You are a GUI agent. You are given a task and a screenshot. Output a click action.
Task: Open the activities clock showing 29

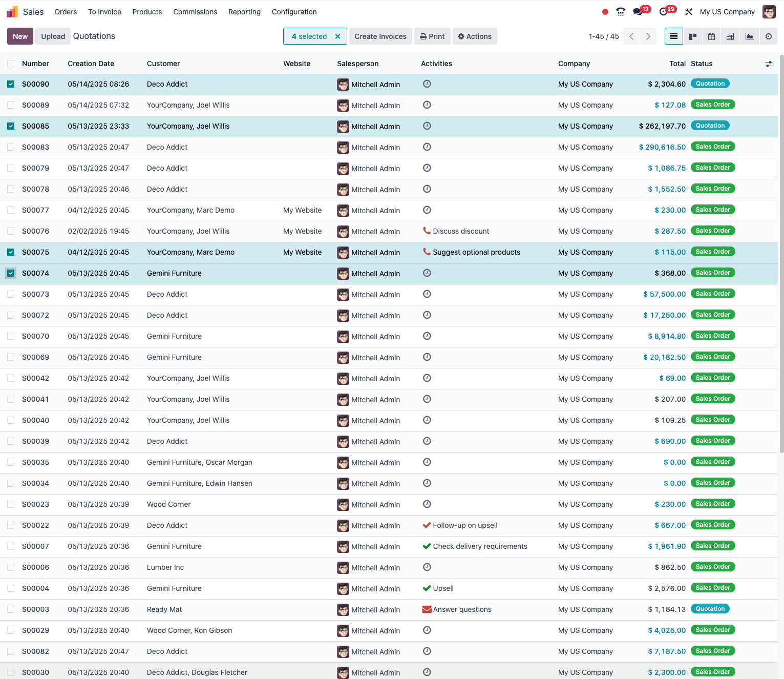point(667,11)
